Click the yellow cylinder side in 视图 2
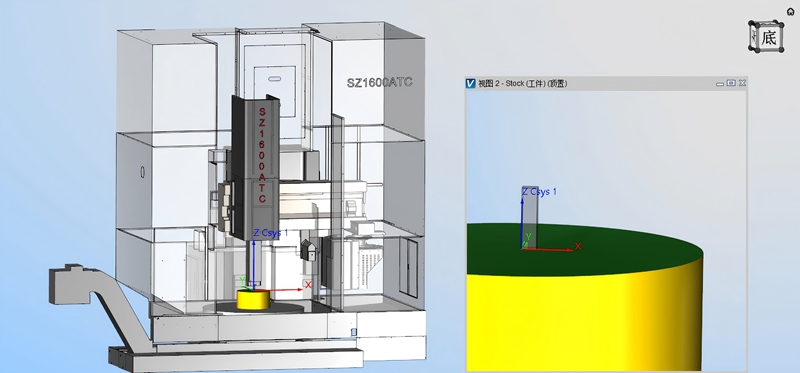This screenshot has width=800, height=373. (585, 321)
